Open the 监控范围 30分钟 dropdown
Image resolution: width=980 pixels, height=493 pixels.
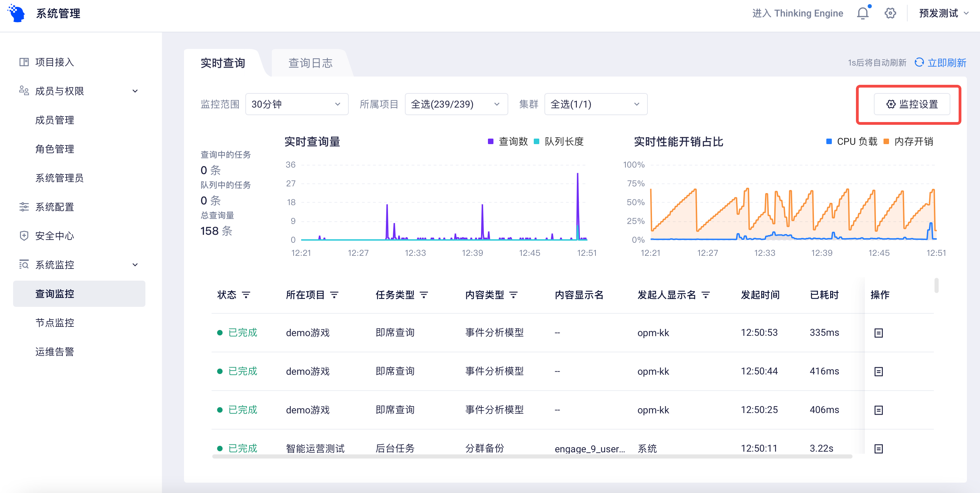tap(297, 104)
